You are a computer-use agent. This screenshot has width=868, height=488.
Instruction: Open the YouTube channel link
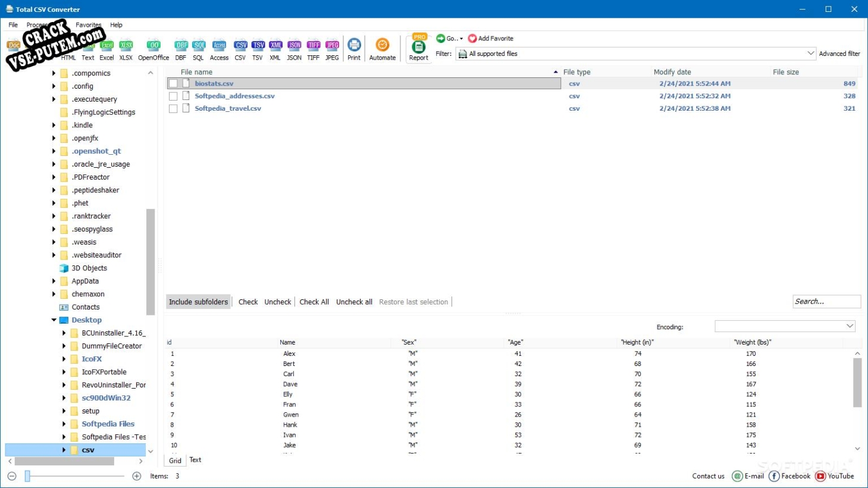coord(835,476)
